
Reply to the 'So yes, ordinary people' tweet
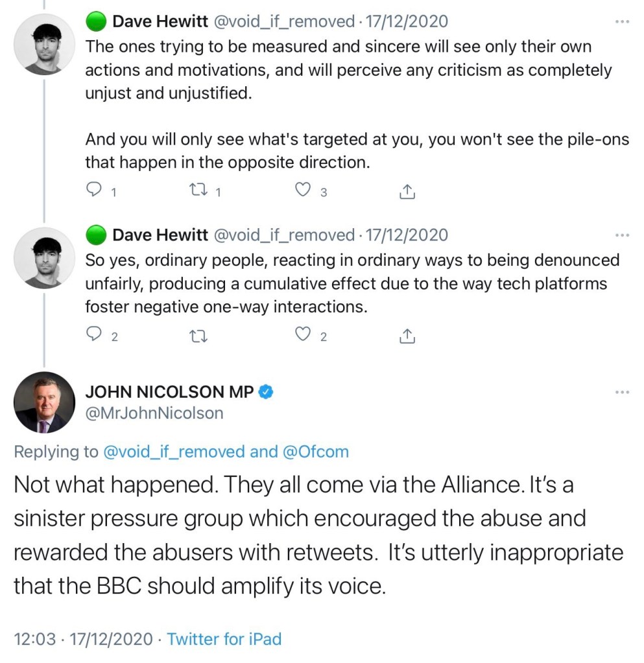(x=95, y=334)
